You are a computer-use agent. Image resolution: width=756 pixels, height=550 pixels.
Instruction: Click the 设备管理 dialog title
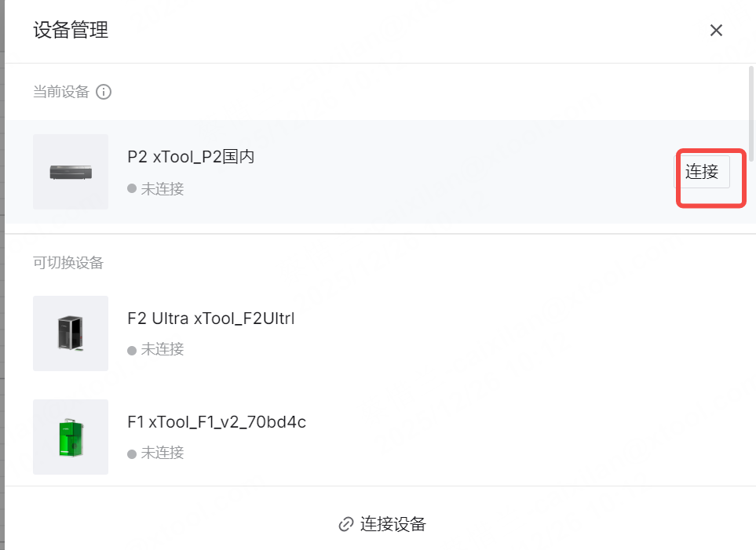click(x=71, y=31)
